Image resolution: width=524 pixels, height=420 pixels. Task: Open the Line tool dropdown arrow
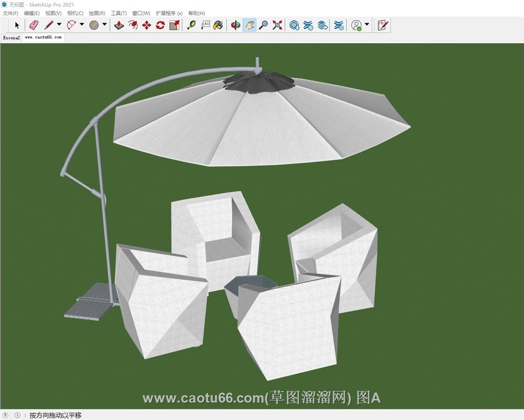59,24
